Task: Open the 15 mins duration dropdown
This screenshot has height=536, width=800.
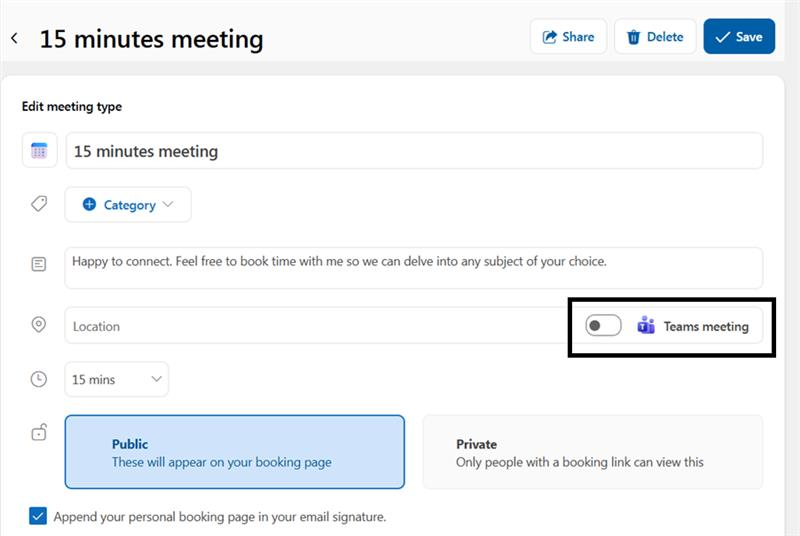Action: click(117, 379)
